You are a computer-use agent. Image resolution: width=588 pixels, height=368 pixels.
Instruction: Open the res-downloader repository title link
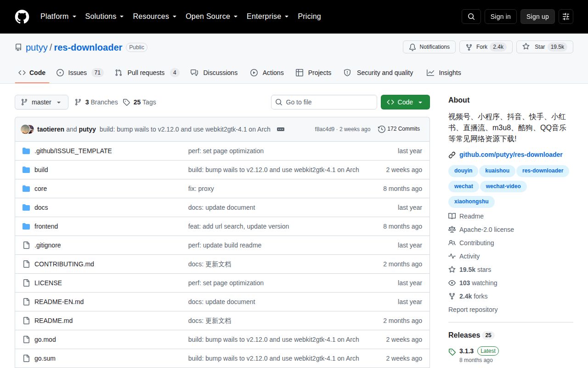(88, 47)
